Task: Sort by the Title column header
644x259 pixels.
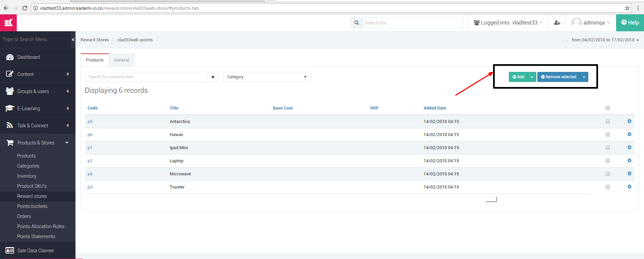Action: pos(174,108)
